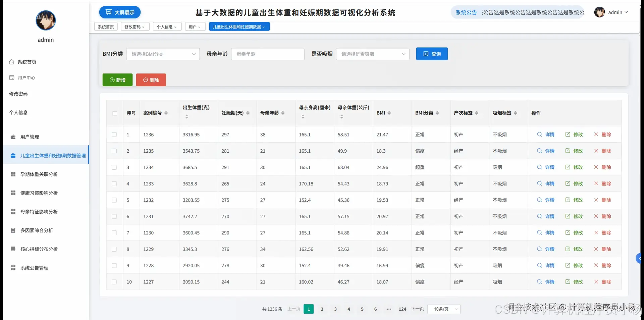Check the row with case number 1232

[114, 200]
